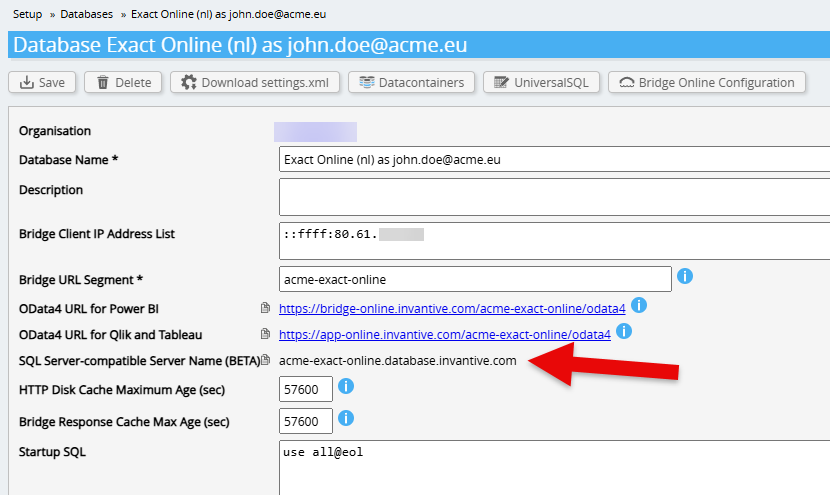This screenshot has width=830, height=495.
Task: Click the Organisation label
Action: (55, 131)
